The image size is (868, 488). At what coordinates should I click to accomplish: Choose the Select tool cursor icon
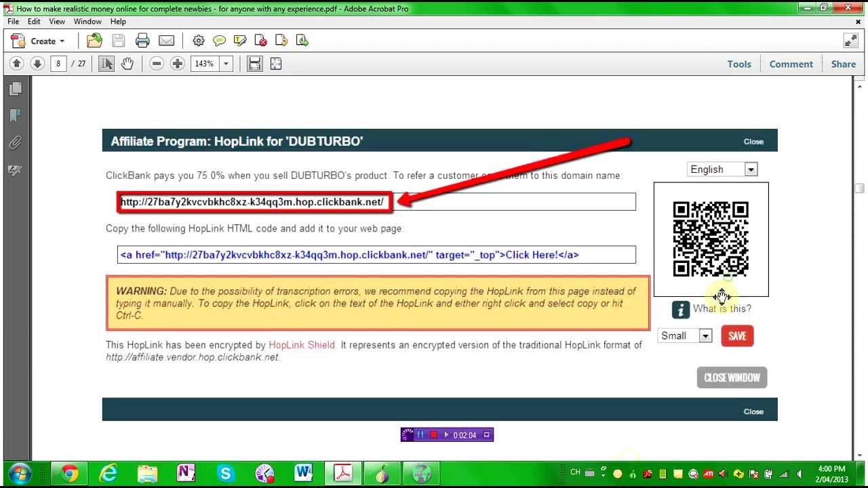point(106,64)
